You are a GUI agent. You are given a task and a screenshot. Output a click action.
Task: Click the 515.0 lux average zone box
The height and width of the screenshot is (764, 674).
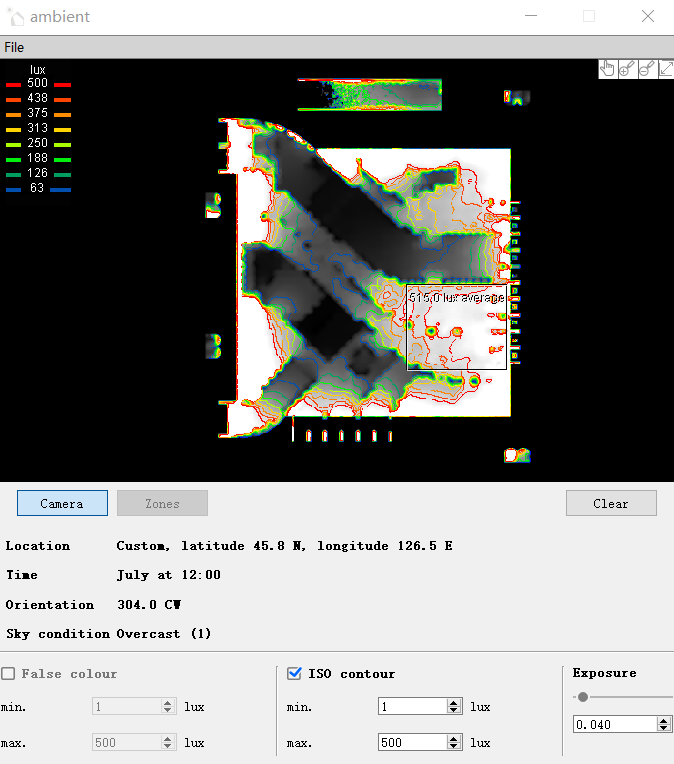[456, 328]
